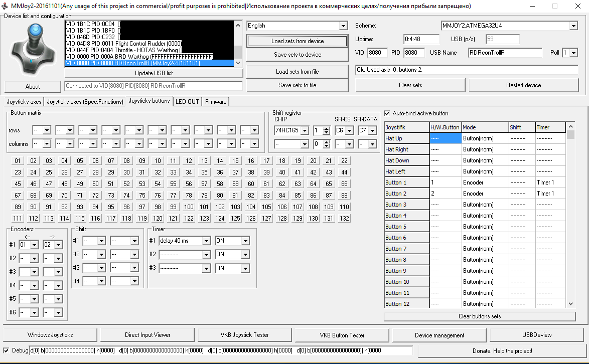Open Joysticks axes (Spec.Functions) tab
The width and height of the screenshot is (589, 364).
pyautogui.click(x=85, y=102)
